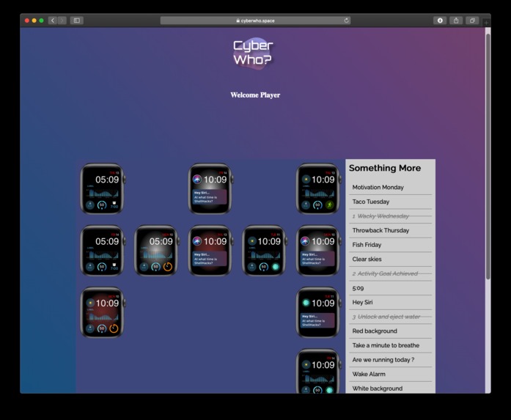Click the crossed-out Wacky Wednesday entry

[390, 216]
